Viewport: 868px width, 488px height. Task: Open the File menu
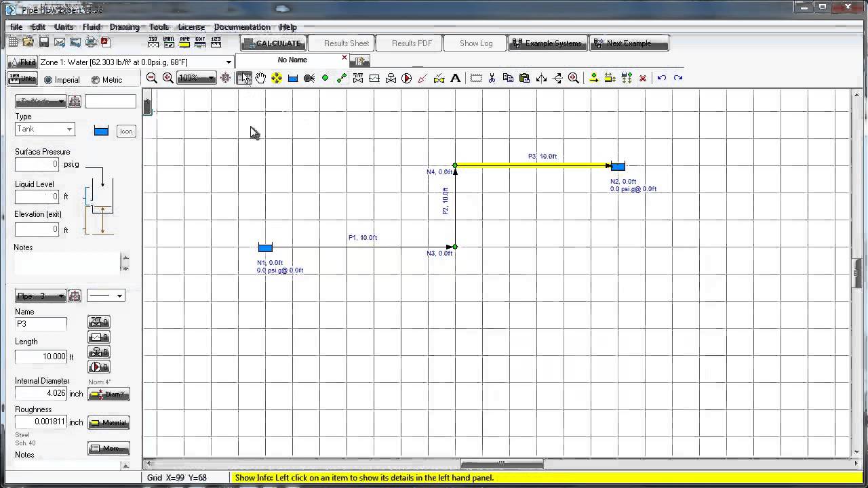click(16, 27)
